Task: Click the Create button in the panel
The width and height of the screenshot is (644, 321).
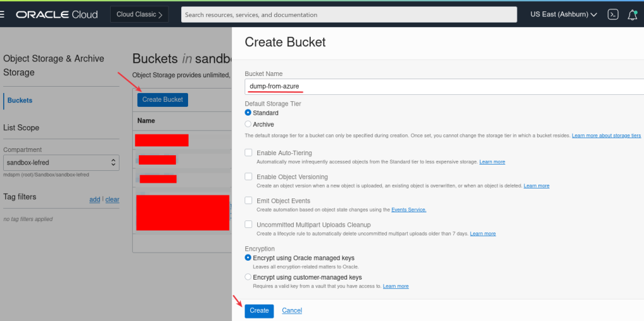Action: coord(259,311)
